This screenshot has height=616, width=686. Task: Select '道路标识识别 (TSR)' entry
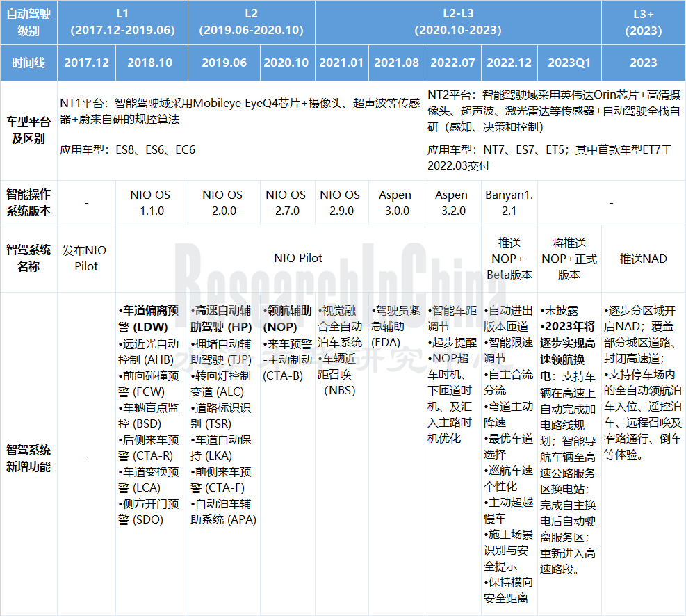pos(221,416)
